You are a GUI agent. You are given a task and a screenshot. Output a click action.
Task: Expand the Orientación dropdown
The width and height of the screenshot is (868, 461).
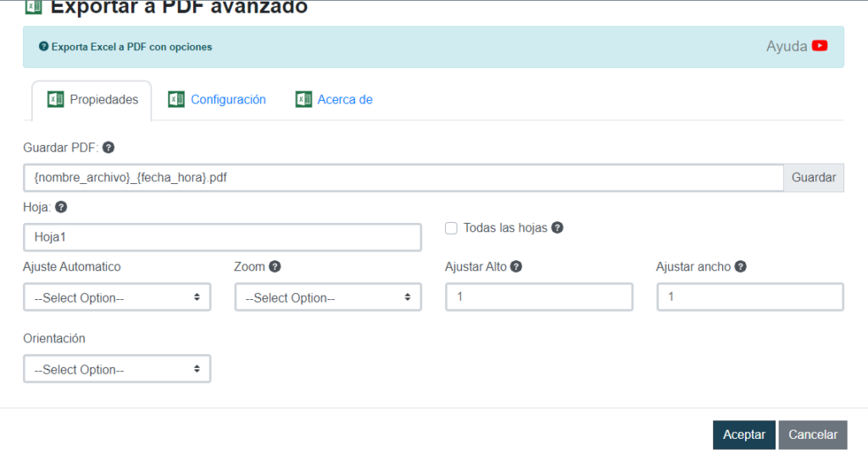tap(117, 369)
